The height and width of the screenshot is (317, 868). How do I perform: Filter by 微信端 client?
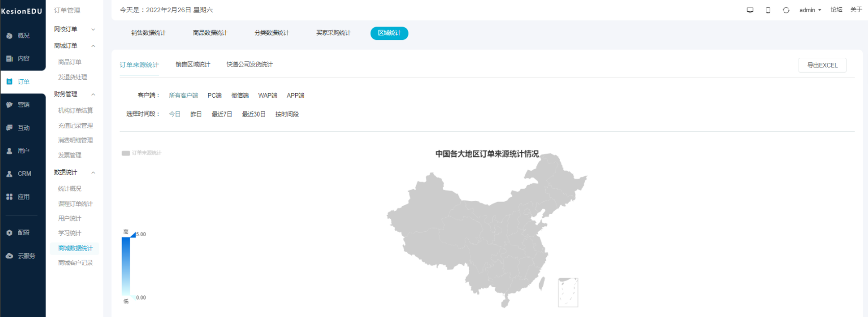pyautogui.click(x=240, y=96)
